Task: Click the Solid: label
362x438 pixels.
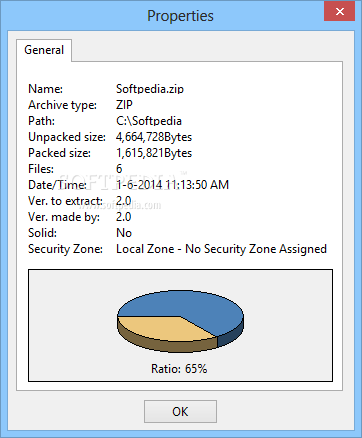Action: pos(42,233)
